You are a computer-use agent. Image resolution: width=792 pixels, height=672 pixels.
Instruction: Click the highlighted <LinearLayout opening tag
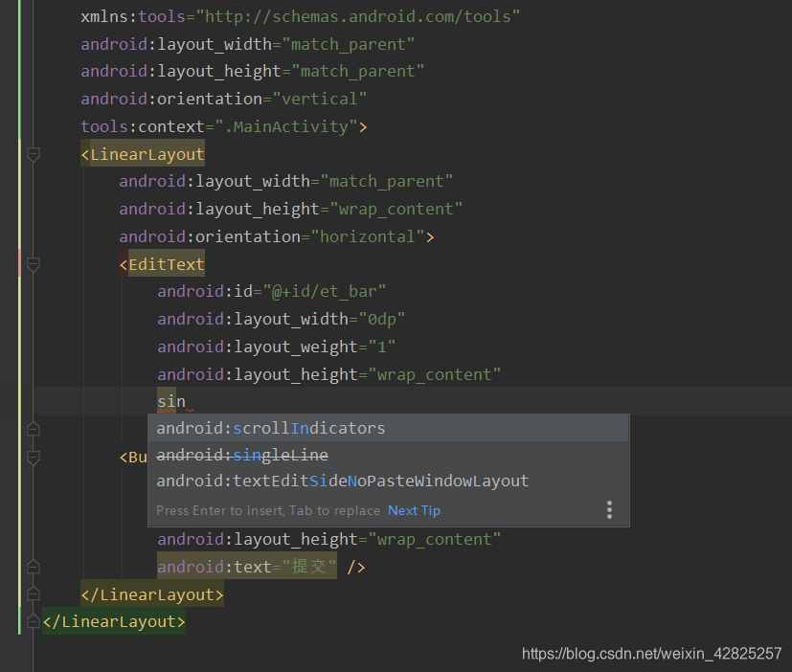[x=143, y=154]
